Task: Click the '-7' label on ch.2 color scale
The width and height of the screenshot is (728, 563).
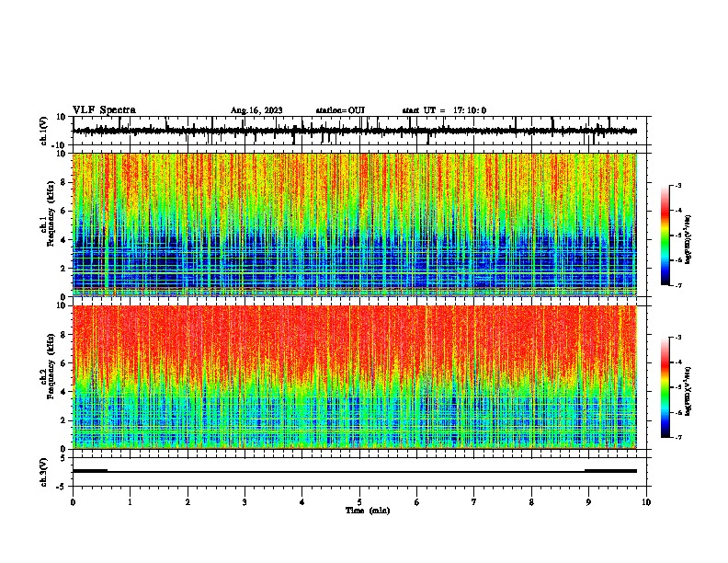Action: [x=678, y=437]
